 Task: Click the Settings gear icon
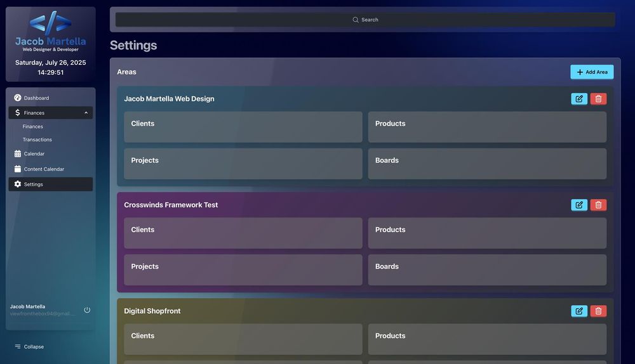[x=17, y=184]
